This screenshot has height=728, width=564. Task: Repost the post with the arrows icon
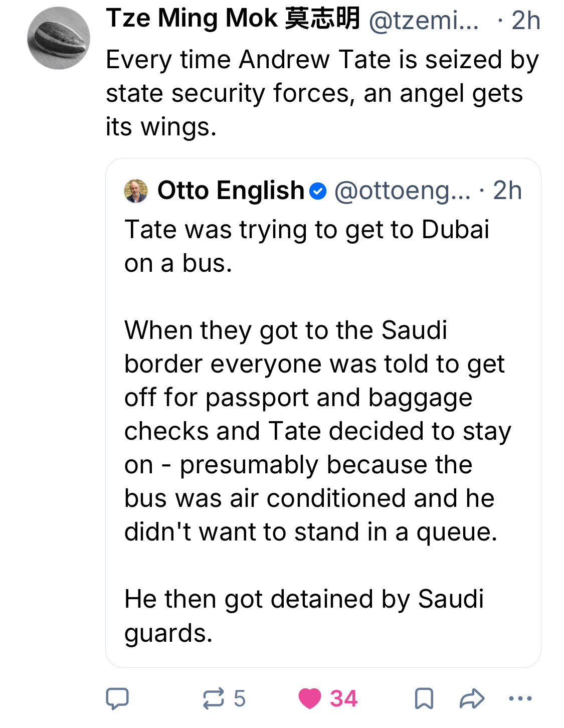coord(214,698)
